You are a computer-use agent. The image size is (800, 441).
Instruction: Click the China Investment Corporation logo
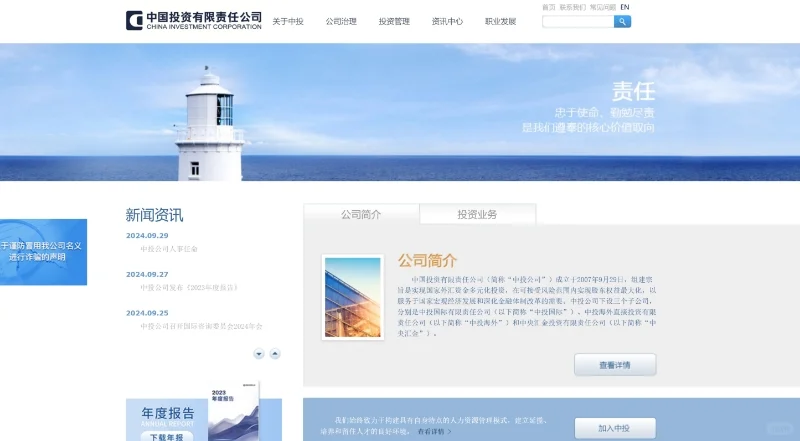point(193,20)
